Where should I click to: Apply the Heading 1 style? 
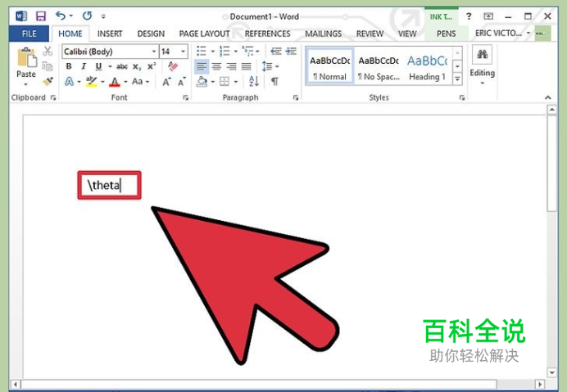[x=427, y=67]
